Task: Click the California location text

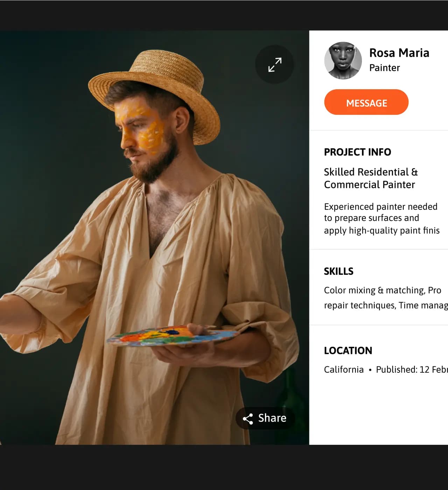Action: [344, 370]
